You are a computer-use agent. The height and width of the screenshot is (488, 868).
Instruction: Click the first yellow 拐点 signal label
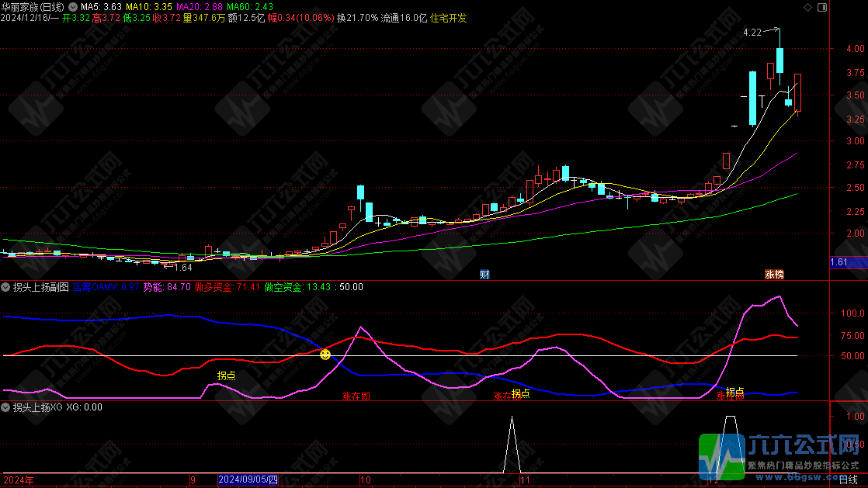coord(227,376)
